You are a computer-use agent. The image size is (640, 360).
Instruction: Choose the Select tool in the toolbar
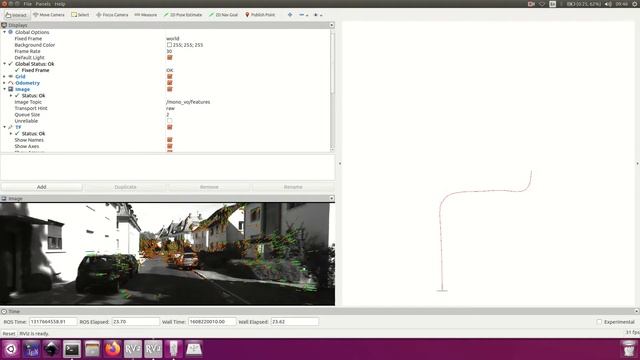(x=80, y=15)
